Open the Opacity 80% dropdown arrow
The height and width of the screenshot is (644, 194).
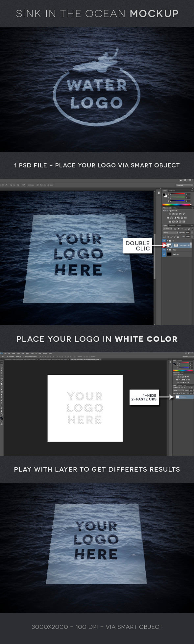tap(192, 233)
